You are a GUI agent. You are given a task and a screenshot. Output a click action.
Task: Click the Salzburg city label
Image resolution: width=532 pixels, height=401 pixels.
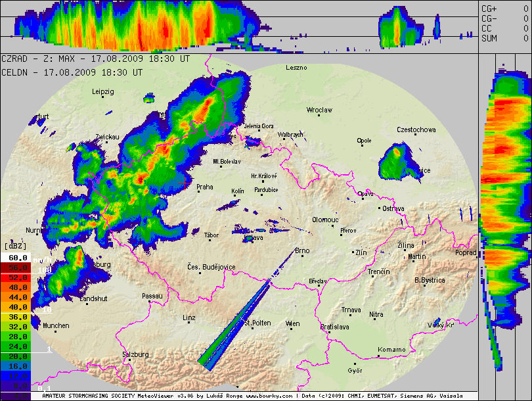136,354
